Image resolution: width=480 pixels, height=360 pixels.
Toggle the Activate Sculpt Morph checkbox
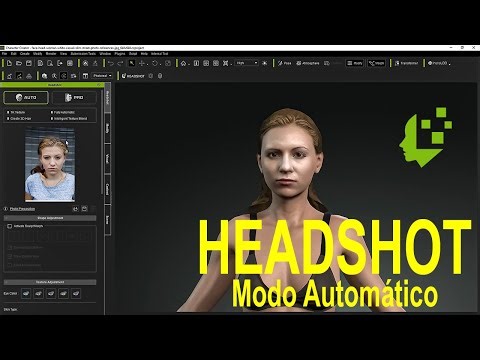point(9,226)
